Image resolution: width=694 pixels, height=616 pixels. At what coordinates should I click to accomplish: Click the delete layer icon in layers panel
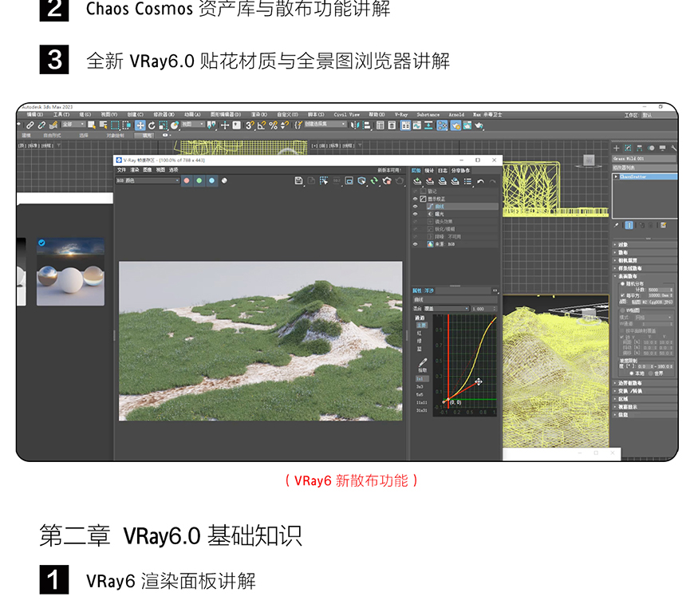[x=430, y=182]
